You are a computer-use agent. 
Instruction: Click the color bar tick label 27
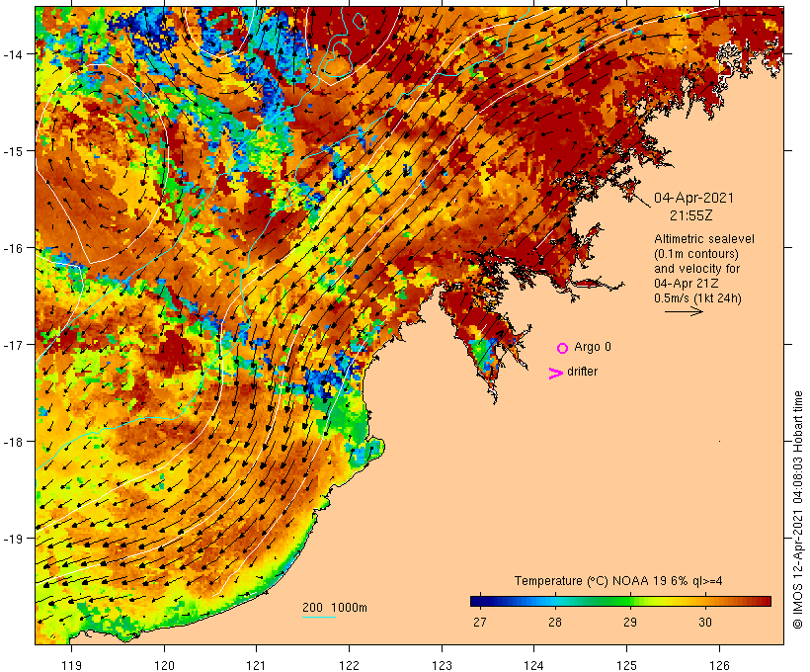[479, 622]
